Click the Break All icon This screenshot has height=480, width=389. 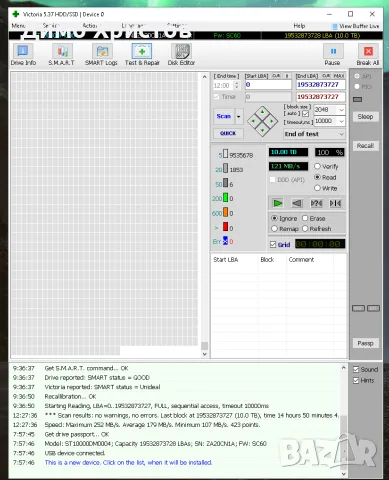tap(368, 55)
